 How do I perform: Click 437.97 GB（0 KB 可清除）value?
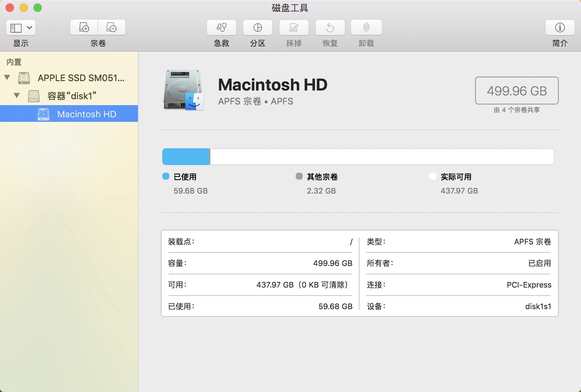point(303,285)
